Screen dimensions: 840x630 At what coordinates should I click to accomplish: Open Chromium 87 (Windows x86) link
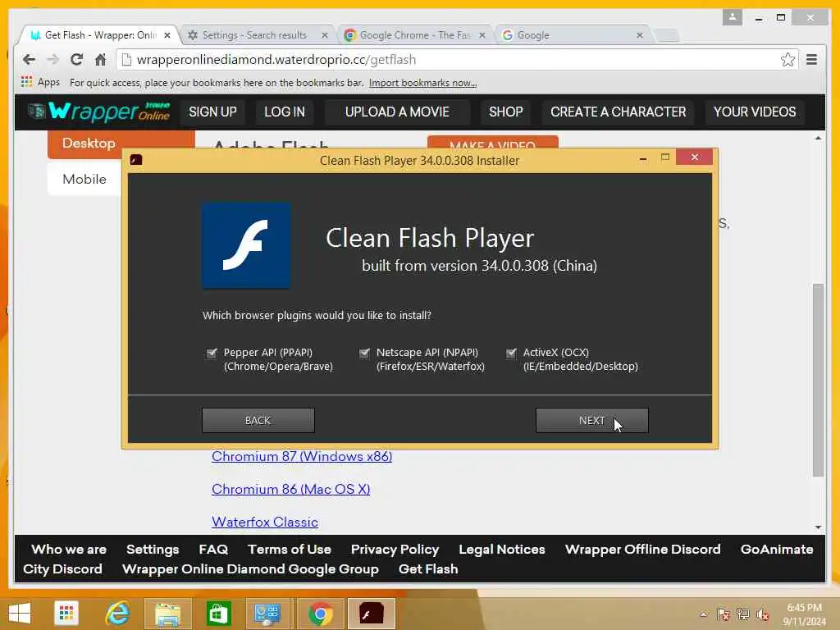[x=302, y=456]
